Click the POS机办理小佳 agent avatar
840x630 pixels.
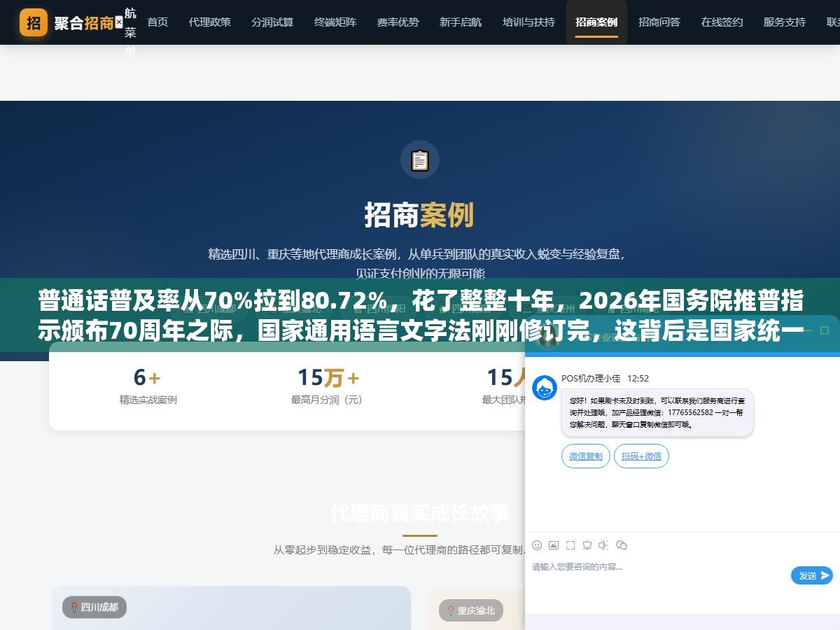pos(545,388)
